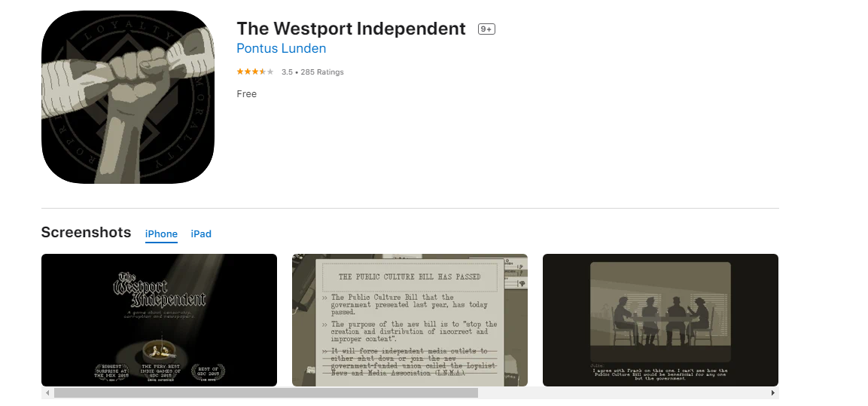Click the Westport Independent app icon

(x=128, y=97)
